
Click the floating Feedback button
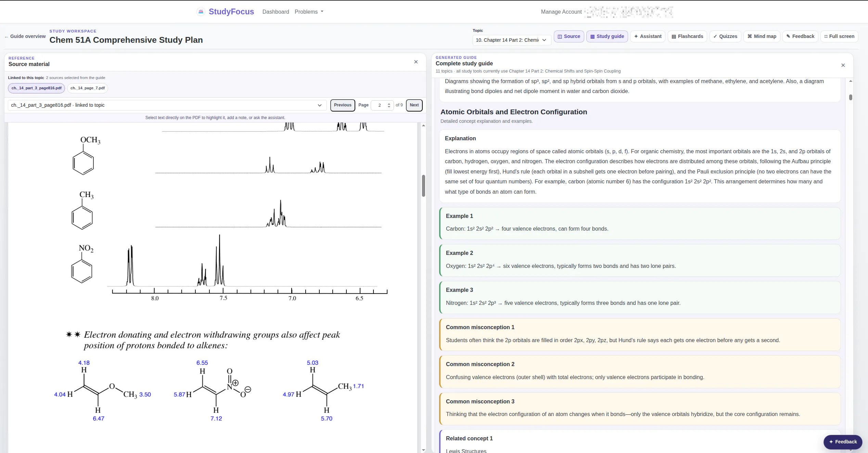(843, 442)
